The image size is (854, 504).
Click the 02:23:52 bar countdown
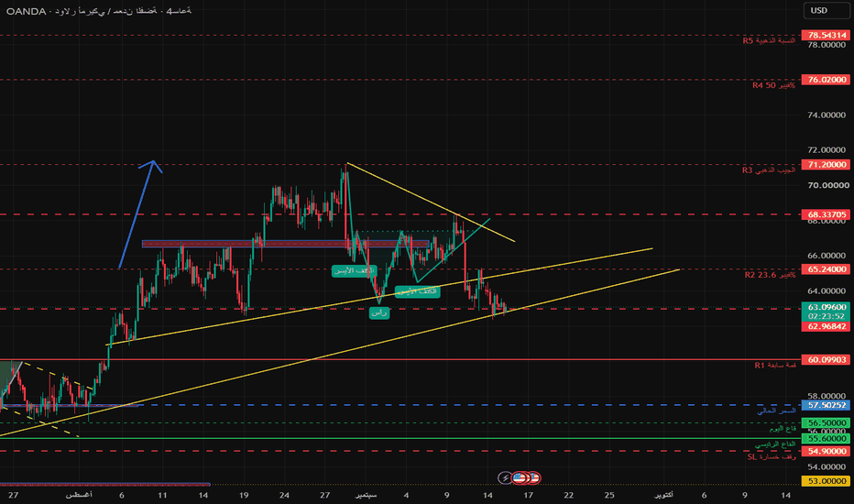pyautogui.click(x=827, y=316)
